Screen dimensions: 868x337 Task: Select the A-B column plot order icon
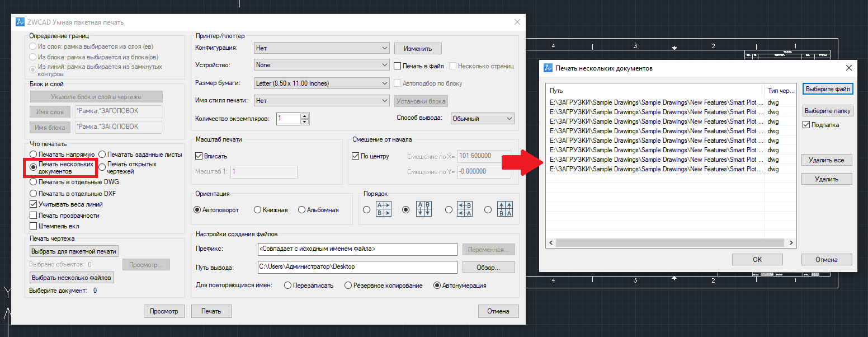click(x=423, y=210)
